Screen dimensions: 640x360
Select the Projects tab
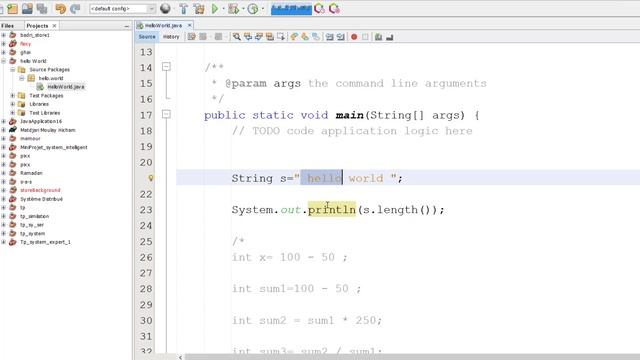tap(37, 25)
